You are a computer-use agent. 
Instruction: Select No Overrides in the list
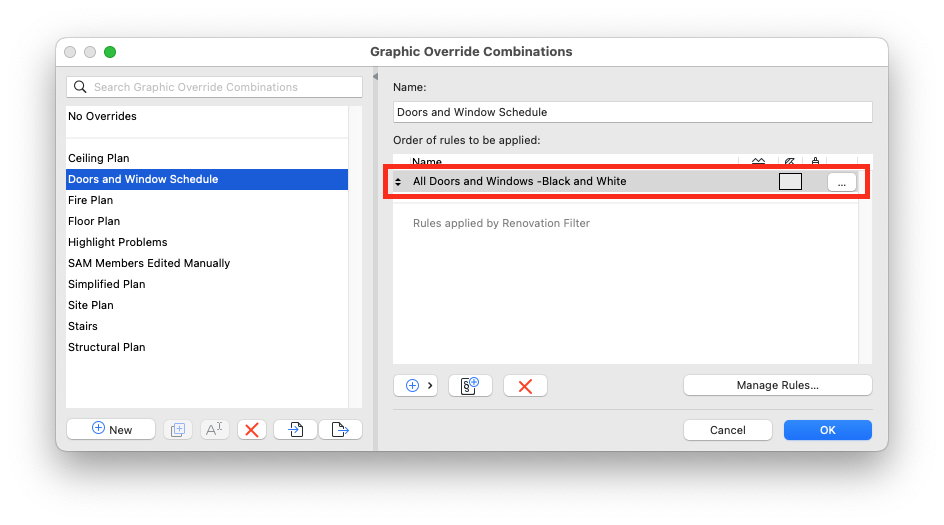[x=207, y=116]
